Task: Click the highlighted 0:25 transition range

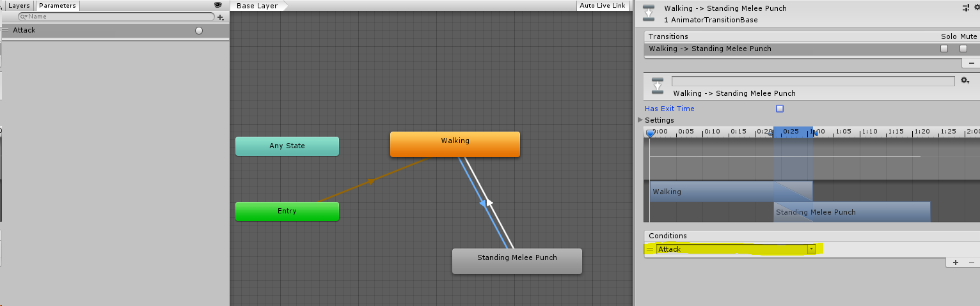Action: point(793,132)
